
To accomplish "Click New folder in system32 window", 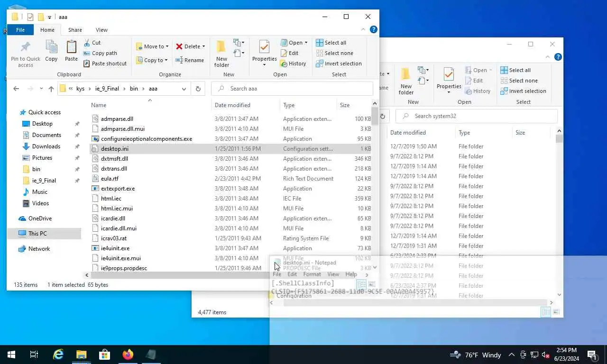I will tap(406, 80).
